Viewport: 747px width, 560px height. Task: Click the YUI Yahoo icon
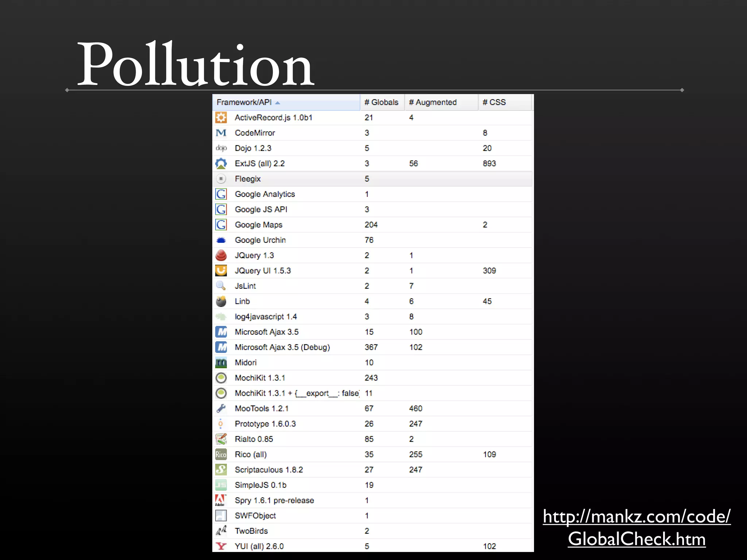(221, 546)
